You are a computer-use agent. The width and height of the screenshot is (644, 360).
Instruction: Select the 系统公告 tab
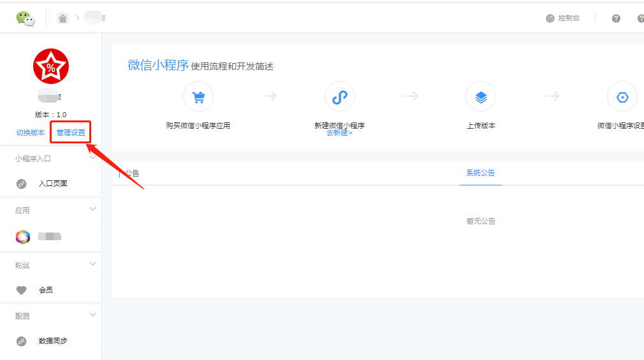(x=481, y=173)
